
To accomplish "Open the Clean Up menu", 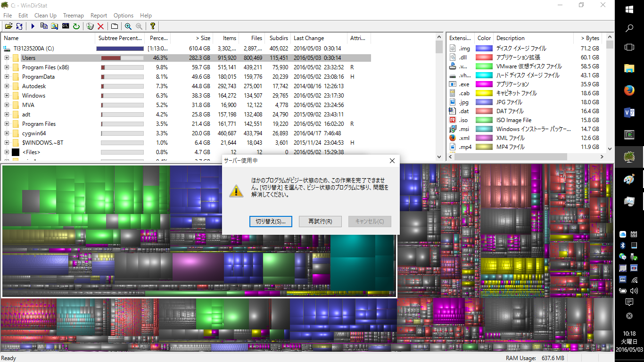I will (45, 16).
